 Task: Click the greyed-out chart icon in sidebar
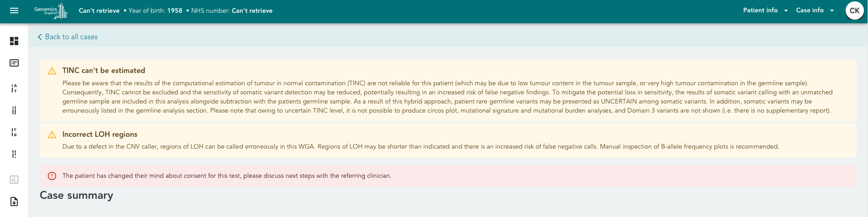tap(14, 180)
